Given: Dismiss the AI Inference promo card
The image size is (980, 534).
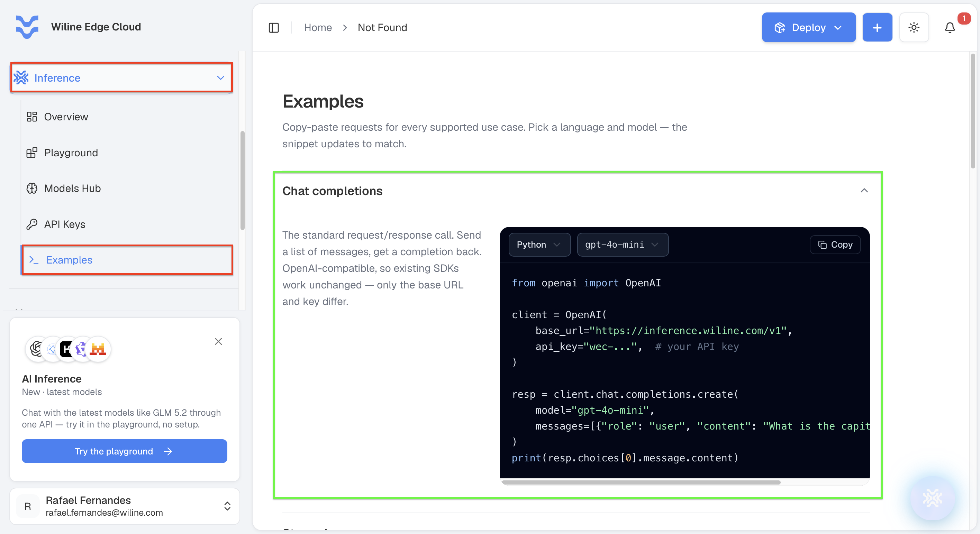Looking at the screenshot, I should [x=218, y=341].
